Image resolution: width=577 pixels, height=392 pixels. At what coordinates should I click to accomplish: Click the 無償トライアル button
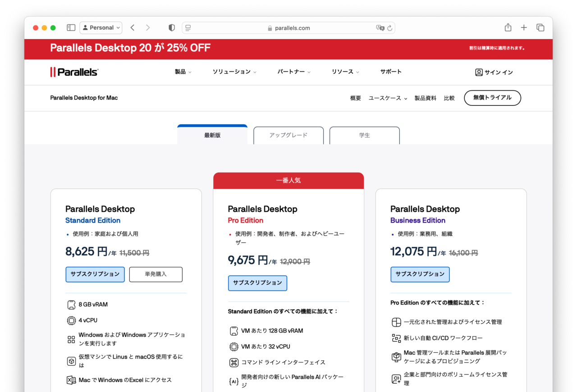click(492, 98)
